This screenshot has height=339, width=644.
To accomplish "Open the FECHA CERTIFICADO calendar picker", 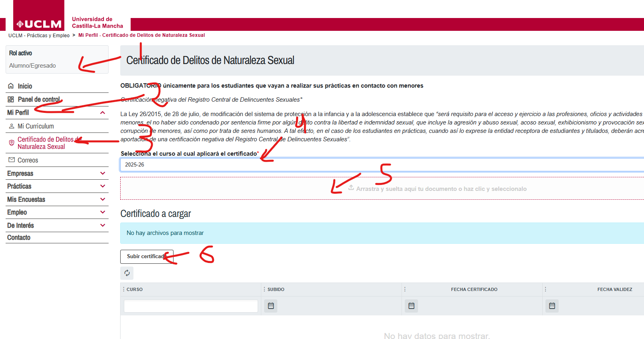I will pos(411,306).
